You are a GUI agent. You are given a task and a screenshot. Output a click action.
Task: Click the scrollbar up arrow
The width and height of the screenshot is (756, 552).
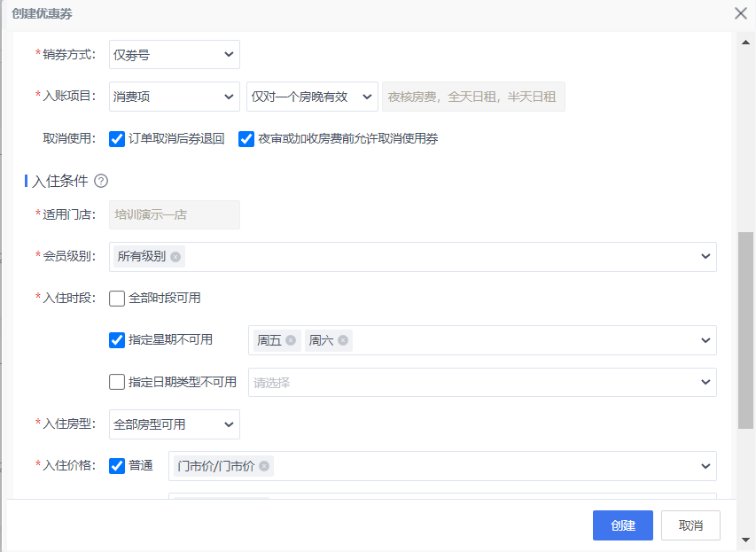(745, 43)
